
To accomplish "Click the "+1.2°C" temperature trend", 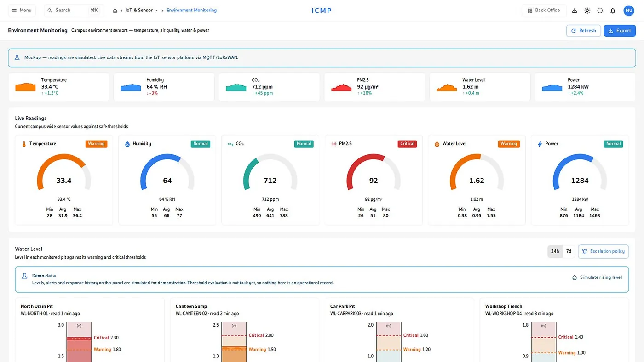I will [x=50, y=93].
